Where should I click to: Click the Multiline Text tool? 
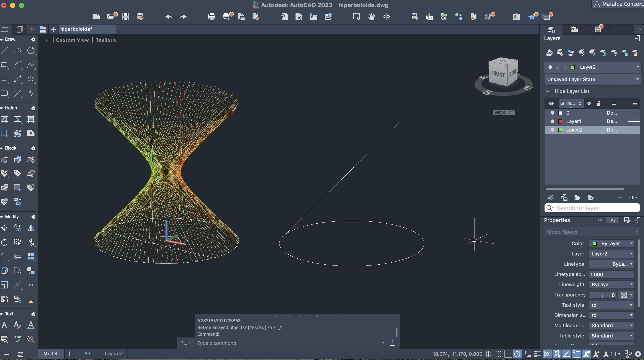click(x=4, y=325)
